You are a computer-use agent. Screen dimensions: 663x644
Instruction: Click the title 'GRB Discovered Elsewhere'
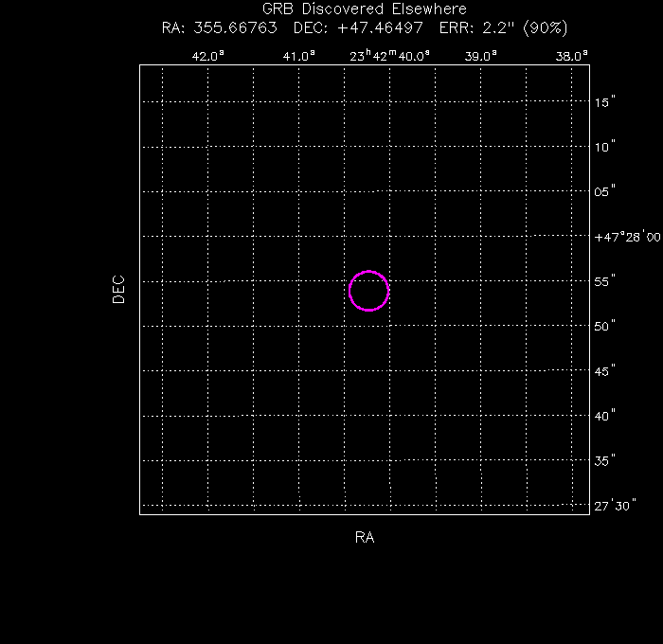[x=365, y=9]
